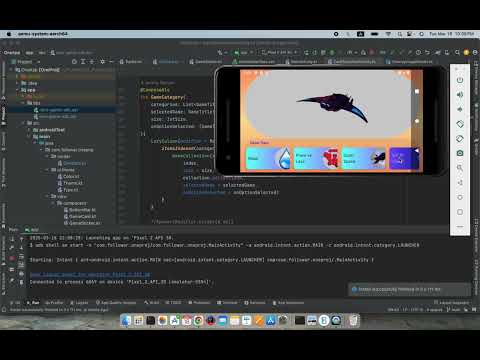Image resolution: width=480 pixels, height=360 pixels.
Task: Tap the dark bird game card
Action: point(364,158)
